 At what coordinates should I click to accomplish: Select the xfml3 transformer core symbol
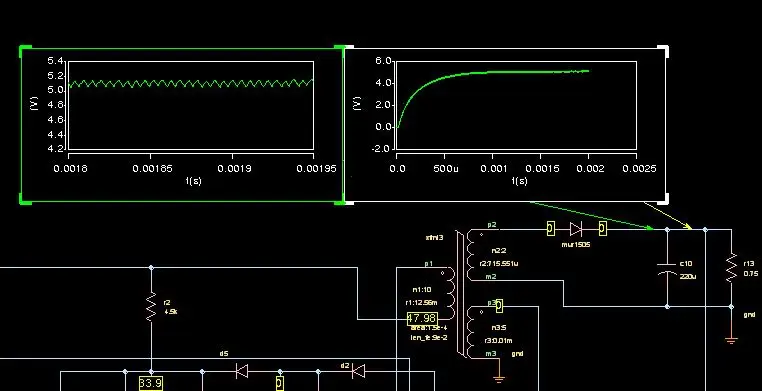point(460,293)
